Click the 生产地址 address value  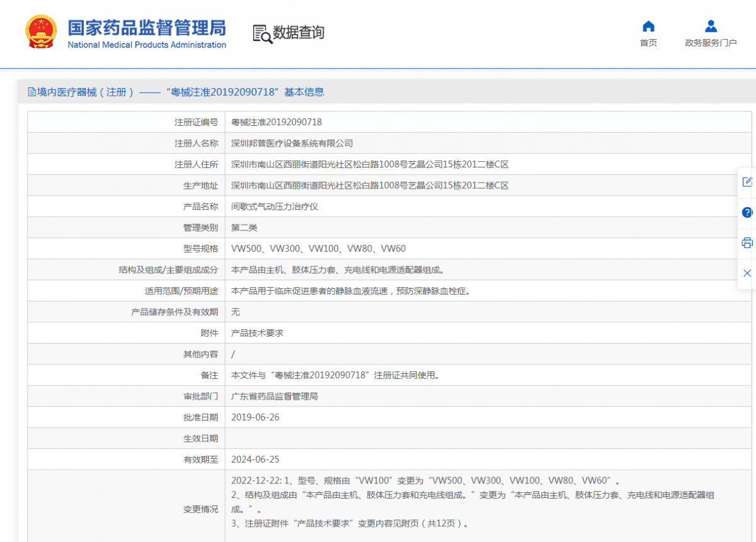click(370, 185)
